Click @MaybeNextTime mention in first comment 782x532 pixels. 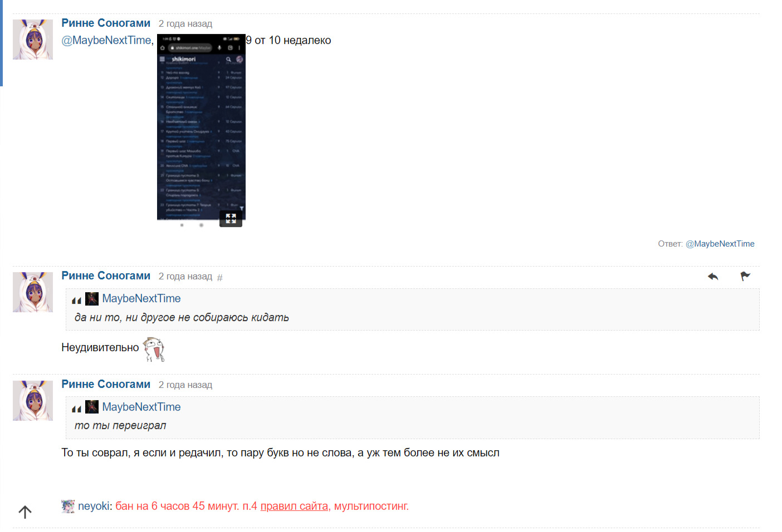coord(106,41)
